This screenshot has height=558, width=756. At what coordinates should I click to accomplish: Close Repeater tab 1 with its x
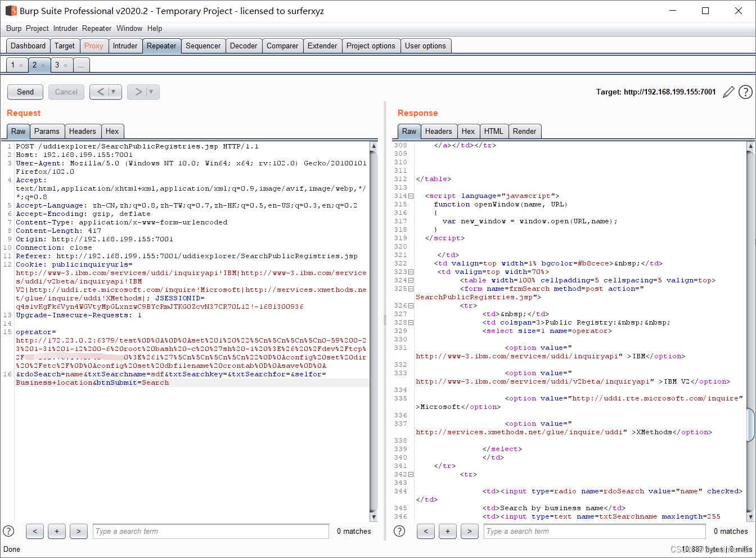click(21, 65)
